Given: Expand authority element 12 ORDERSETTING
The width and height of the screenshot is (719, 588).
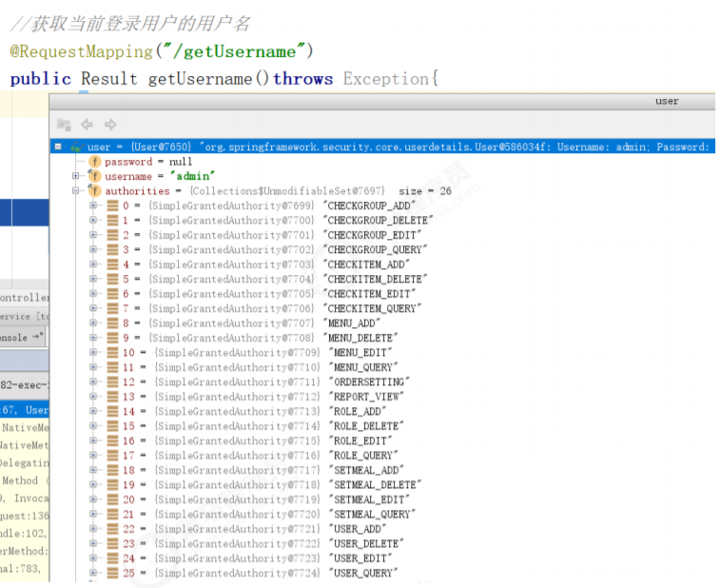Looking at the screenshot, I should click(93, 382).
